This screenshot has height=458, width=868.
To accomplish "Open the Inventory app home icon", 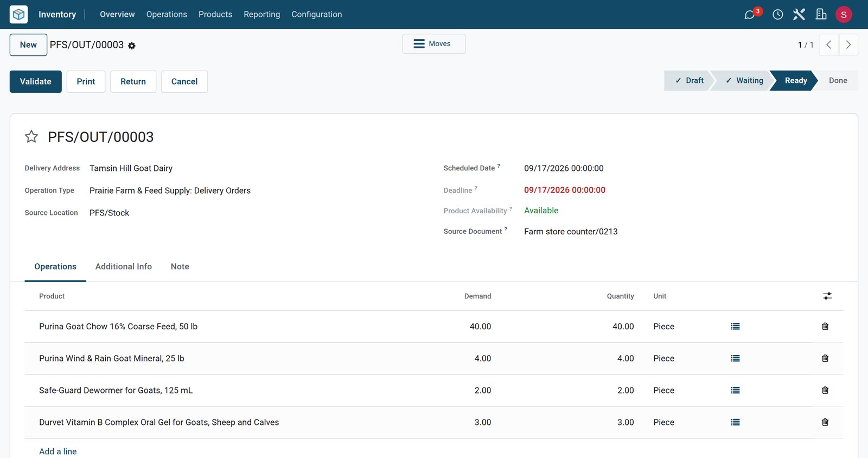I will tap(18, 14).
